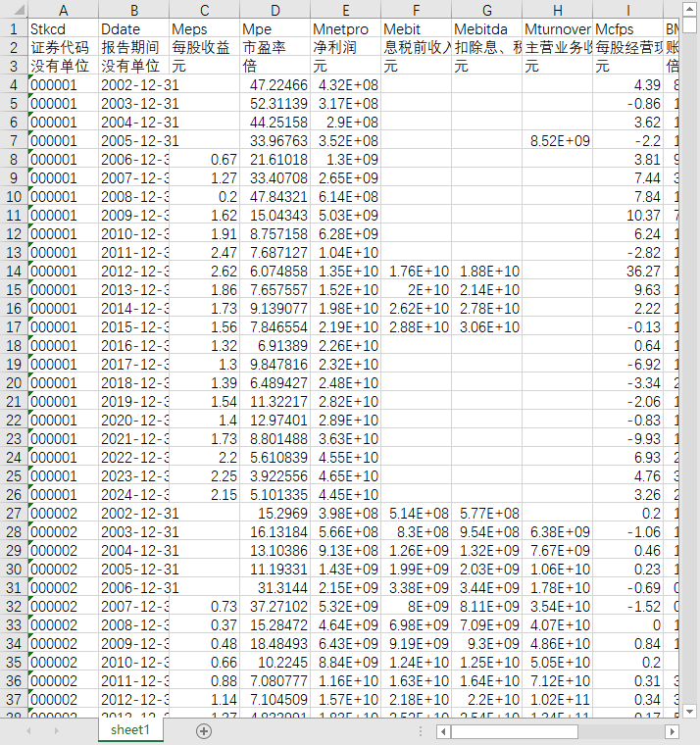Screen dimensions: 700x745
Task: Go to previous sheet tab arrow
Action: [x=28, y=731]
